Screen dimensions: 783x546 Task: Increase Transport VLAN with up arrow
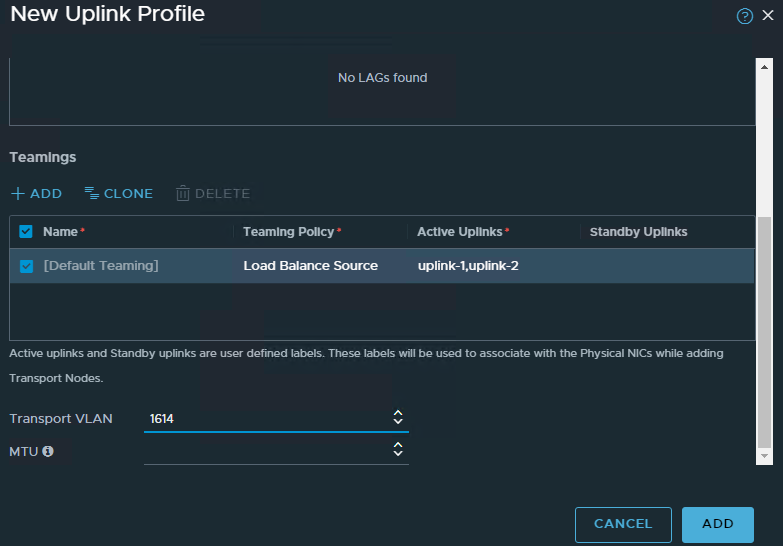coord(398,413)
